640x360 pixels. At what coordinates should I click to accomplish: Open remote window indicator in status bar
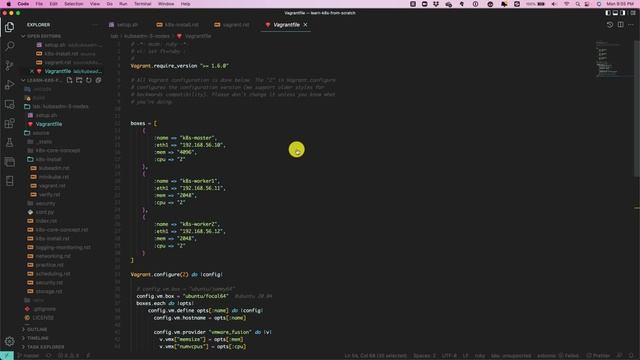(x=7, y=356)
